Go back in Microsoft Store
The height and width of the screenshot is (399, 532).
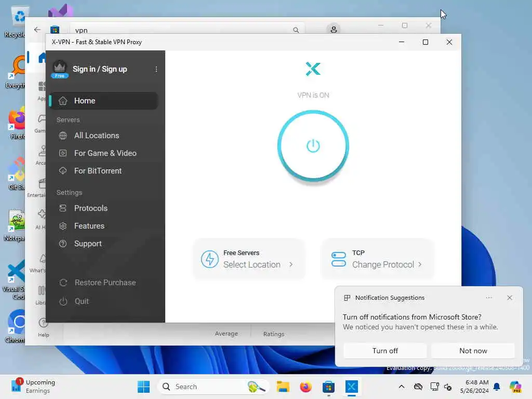coord(37,30)
